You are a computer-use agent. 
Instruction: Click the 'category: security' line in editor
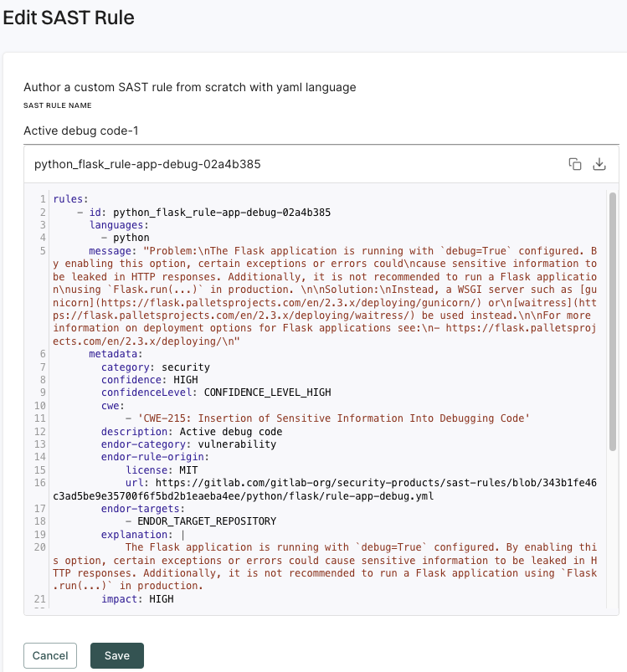[x=156, y=367]
